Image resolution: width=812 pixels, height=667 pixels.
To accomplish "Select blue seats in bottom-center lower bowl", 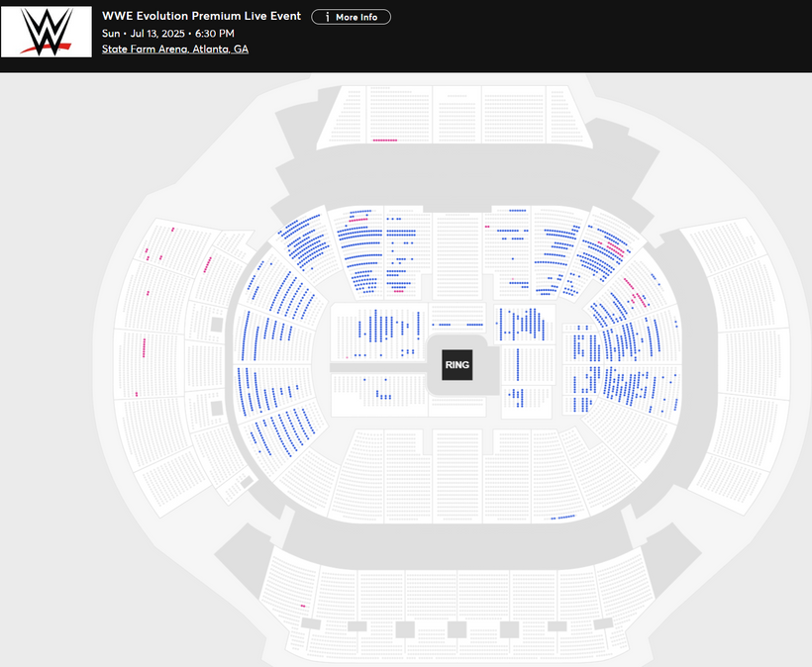I will [x=562, y=517].
